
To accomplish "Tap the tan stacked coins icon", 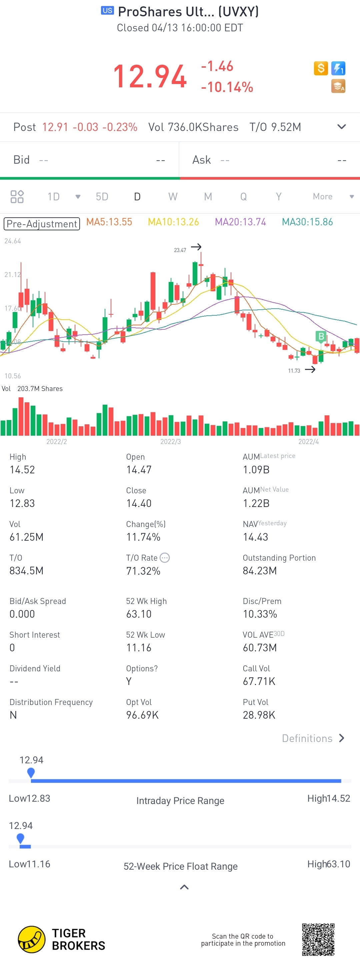I will pos(338,86).
